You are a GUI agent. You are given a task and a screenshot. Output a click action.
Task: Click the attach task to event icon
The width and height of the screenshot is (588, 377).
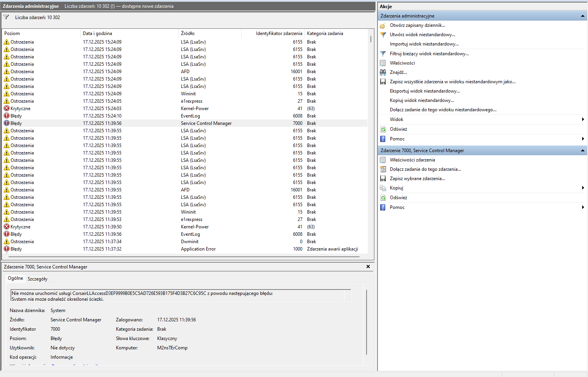[x=383, y=169]
